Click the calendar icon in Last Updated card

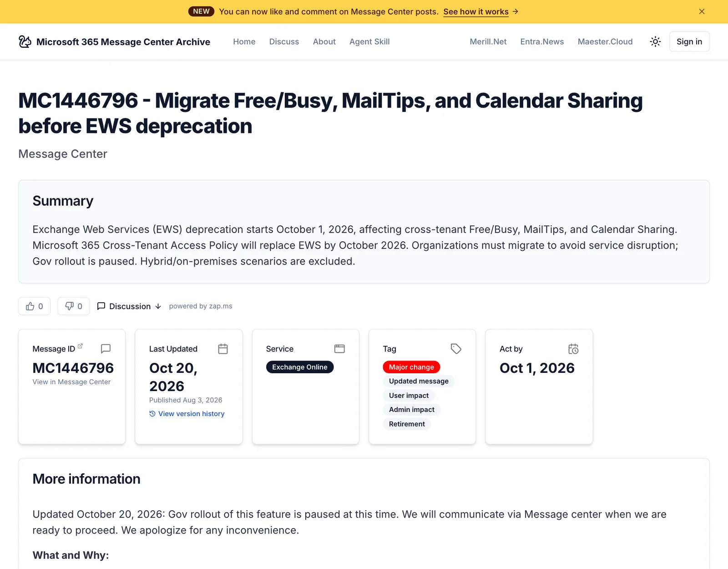(223, 349)
